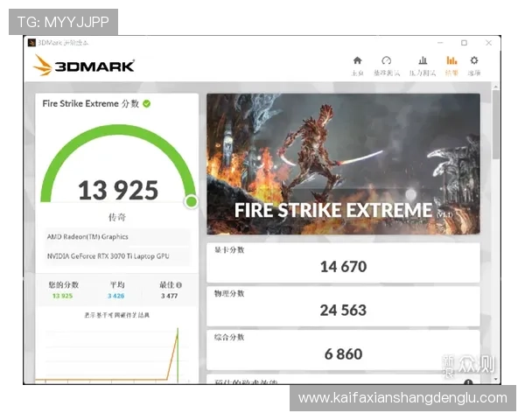Open the Home tab icon
The width and height of the screenshot is (525, 420).
click(x=357, y=60)
